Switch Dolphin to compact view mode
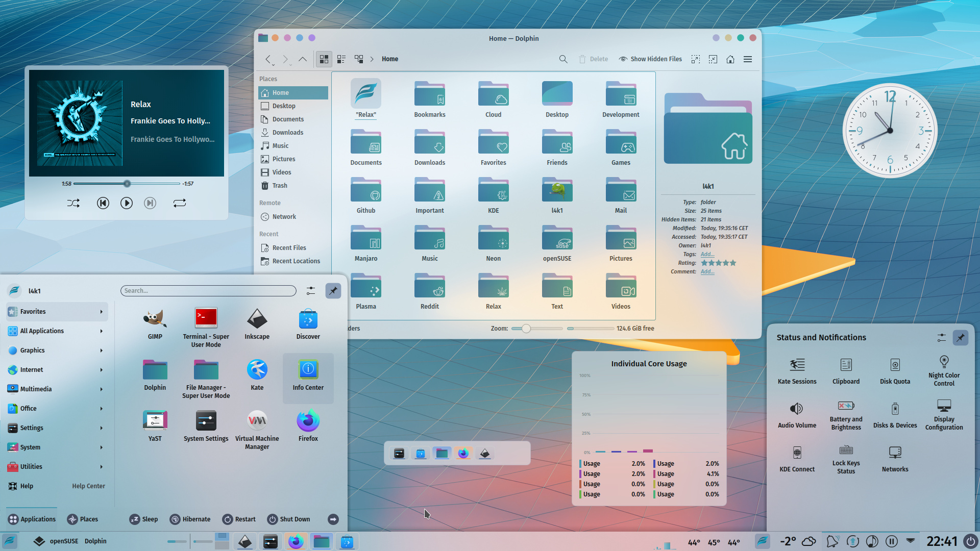Screen dimensions: 980x551 pyautogui.click(x=341, y=59)
